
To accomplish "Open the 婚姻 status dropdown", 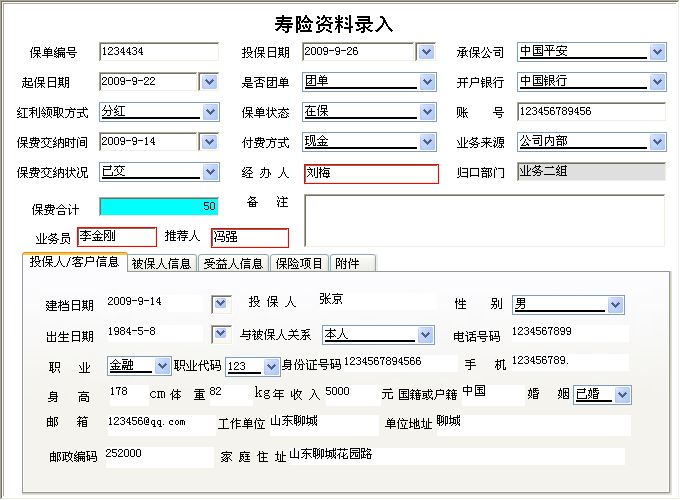I will [x=623, y=395].
